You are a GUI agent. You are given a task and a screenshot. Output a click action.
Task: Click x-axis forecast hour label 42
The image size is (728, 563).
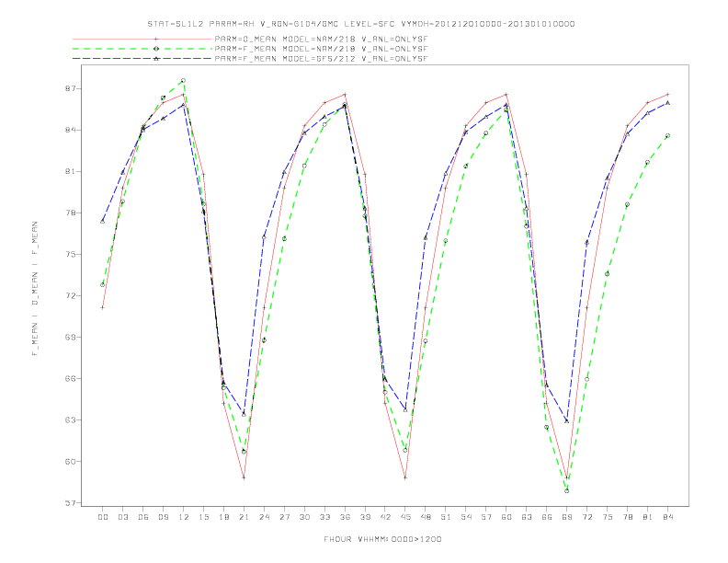coord(385,517)
